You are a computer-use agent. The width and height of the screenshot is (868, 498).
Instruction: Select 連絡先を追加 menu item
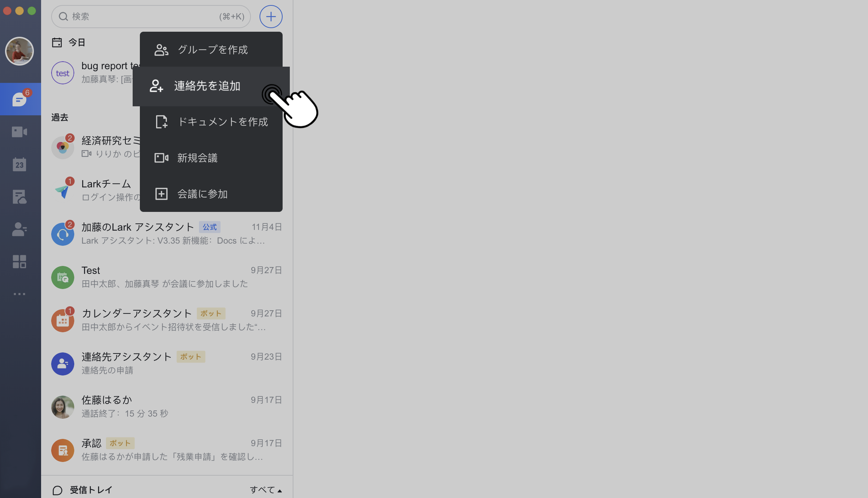point(207,86)
